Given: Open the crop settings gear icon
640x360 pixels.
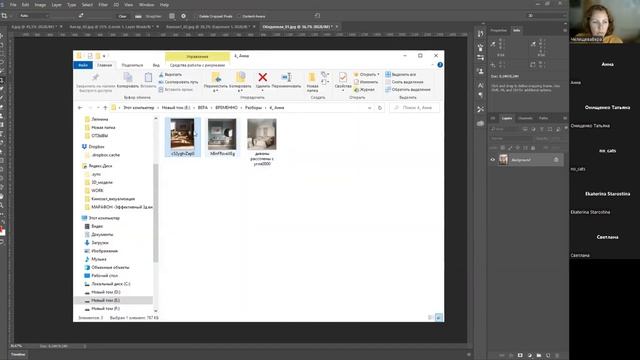Looking at the screenshot, I should (183, 16).
